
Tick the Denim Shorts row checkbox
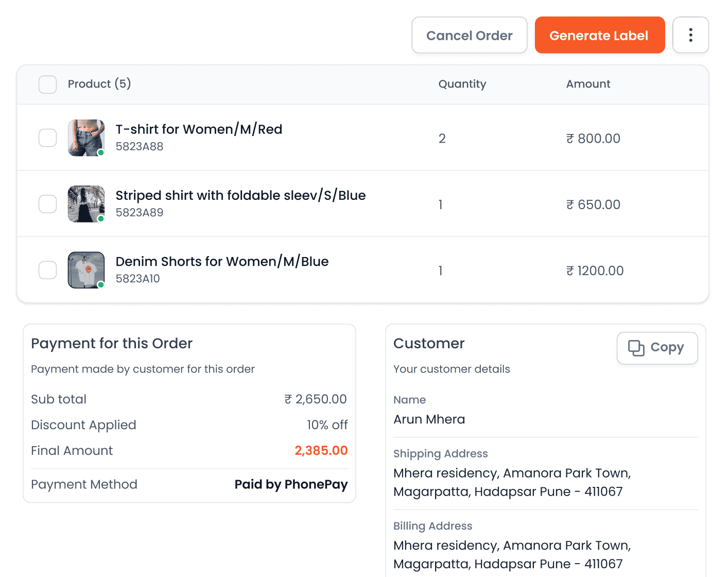point(48,270)
